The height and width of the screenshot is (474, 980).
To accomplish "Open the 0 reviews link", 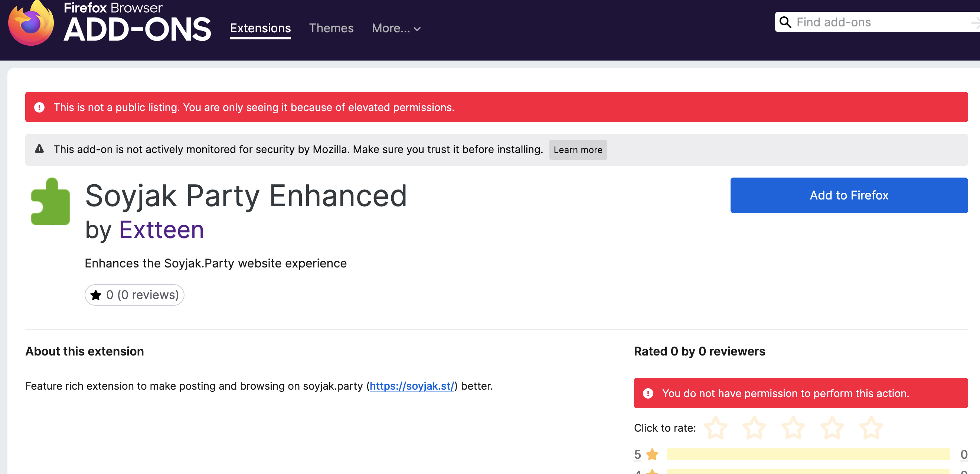I will (142, 295).
